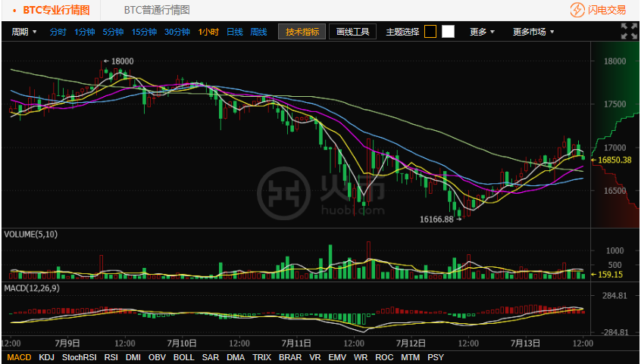
Task: Enable the StochRSI indicator
Action: click(x=80, y=356)
